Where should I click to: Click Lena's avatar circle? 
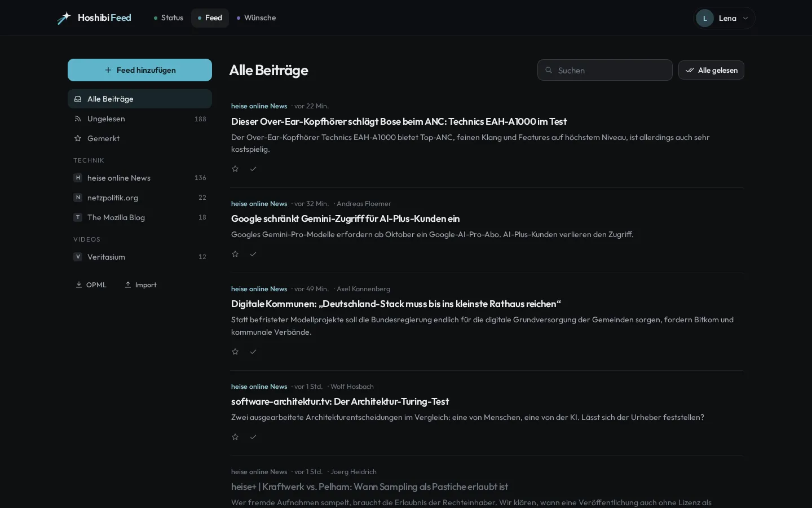point(705,18)
